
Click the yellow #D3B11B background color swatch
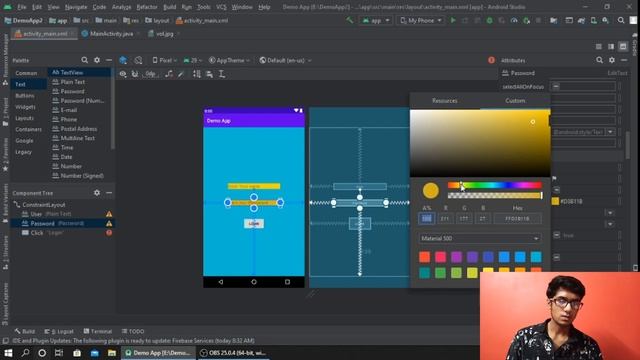(x=555, y=201)
